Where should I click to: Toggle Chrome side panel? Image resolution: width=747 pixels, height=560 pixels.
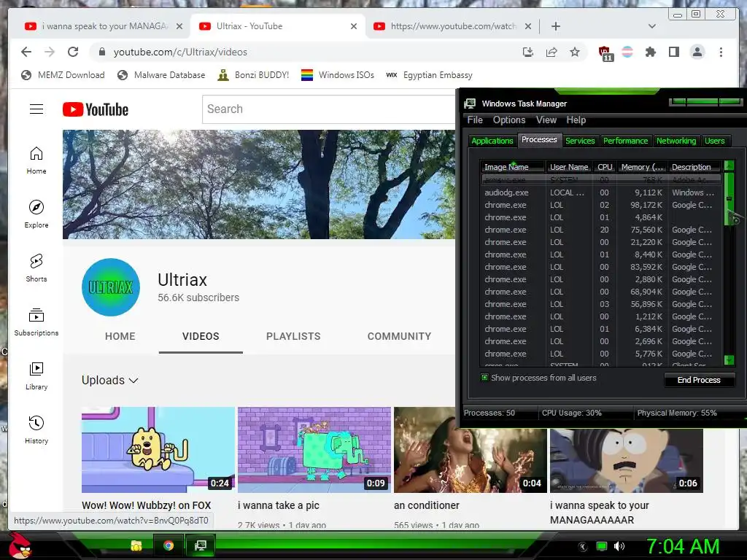[x=673, y=52]
